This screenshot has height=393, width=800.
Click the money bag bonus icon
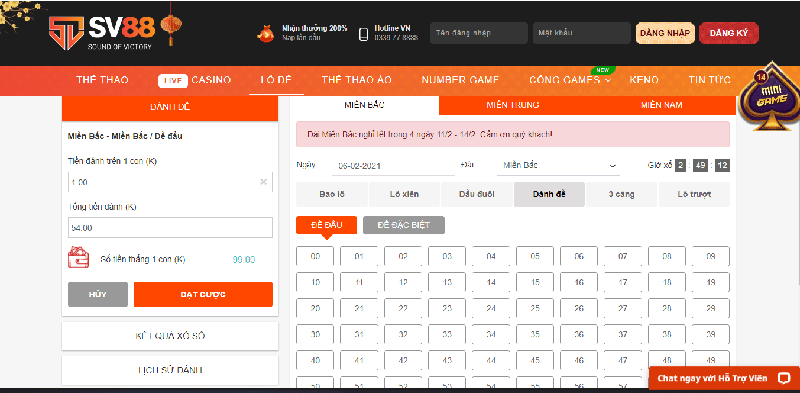(x=265, y=33)
